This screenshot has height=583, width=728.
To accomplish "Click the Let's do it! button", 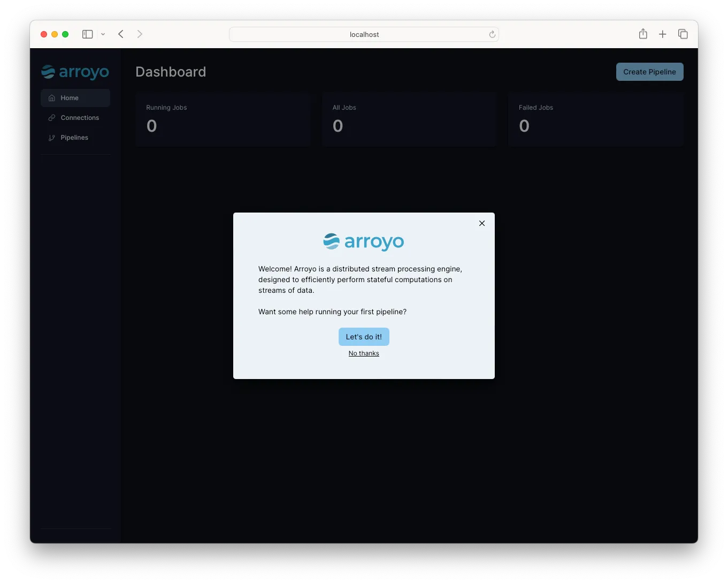I will [363, 337].
